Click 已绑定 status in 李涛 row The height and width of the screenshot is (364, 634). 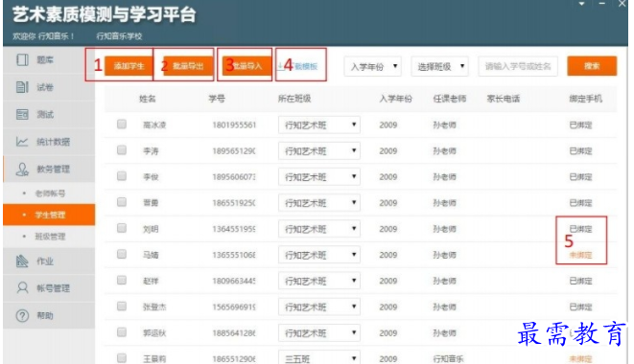coord(580,151)
